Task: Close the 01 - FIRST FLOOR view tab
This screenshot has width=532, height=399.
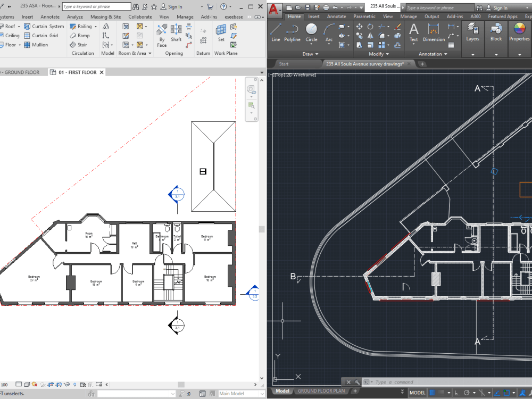Action: coord(102,72)
